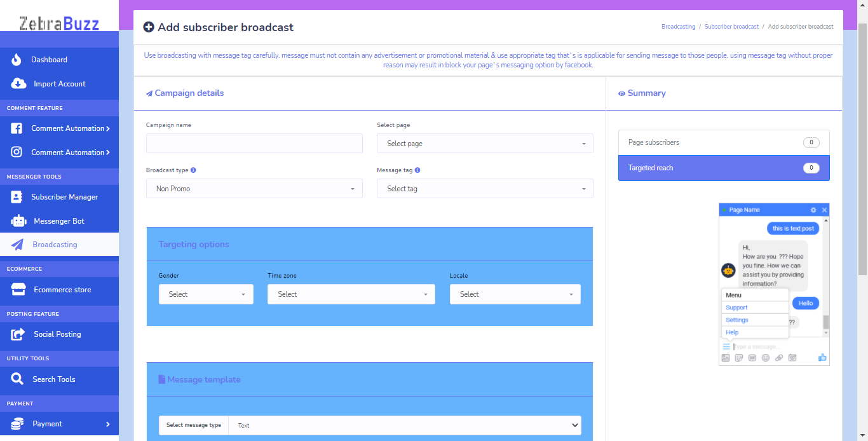Open the Message tag Select tag dropdown
The width and height of the screenshot is (868, 441).
[x=485, y=189]
